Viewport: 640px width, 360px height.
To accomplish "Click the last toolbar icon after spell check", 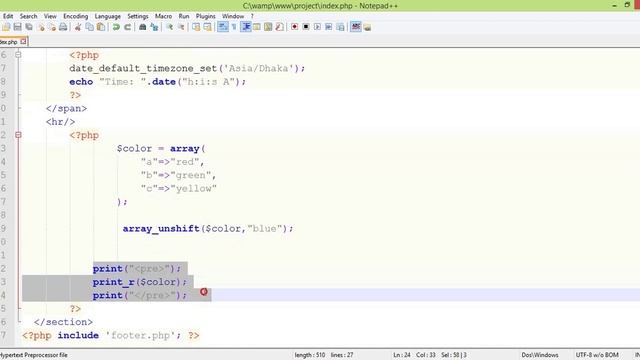I will [x=367, y=27].
